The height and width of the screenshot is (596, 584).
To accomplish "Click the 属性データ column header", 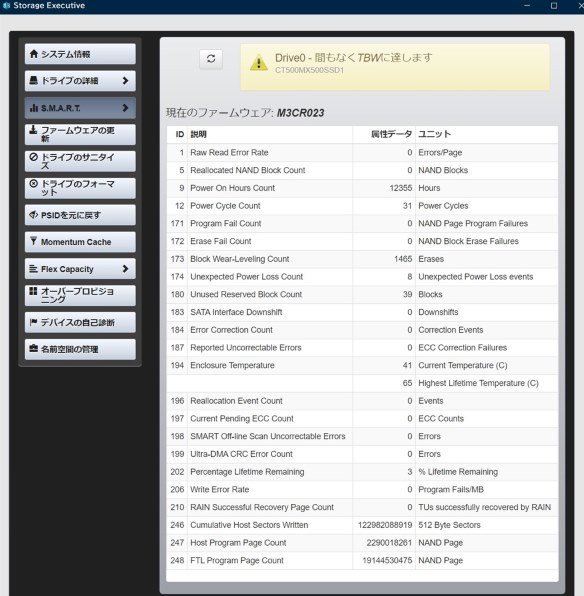I will click(391, 134).
